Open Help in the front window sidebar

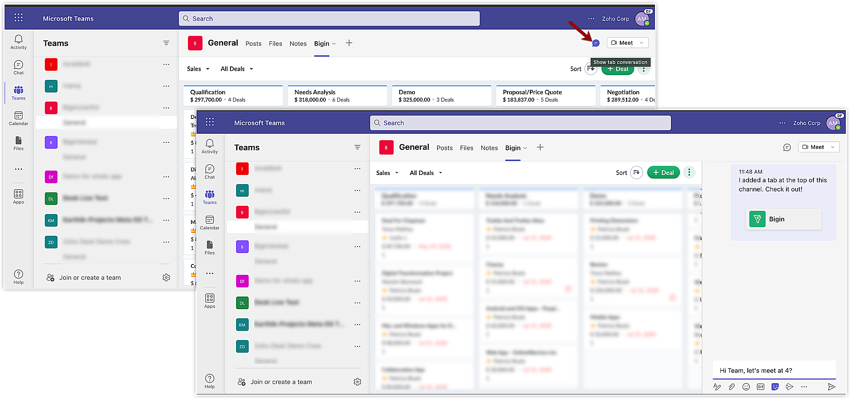click(x=210, y=381)
